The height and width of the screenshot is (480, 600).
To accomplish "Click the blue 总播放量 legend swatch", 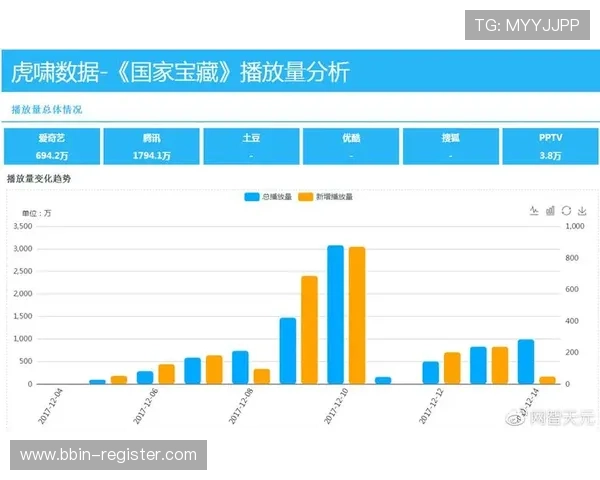I will click(252, 197).
